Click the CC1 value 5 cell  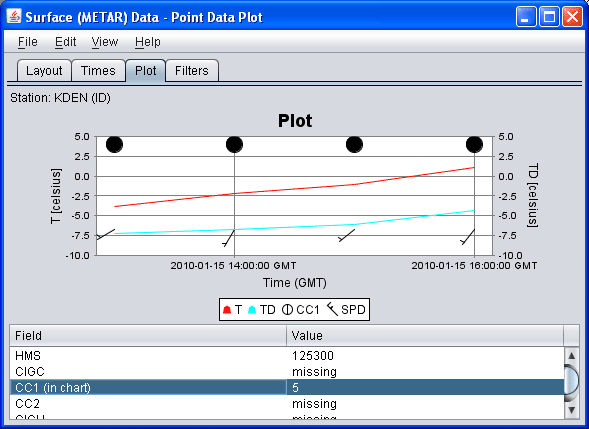[425, 387]
